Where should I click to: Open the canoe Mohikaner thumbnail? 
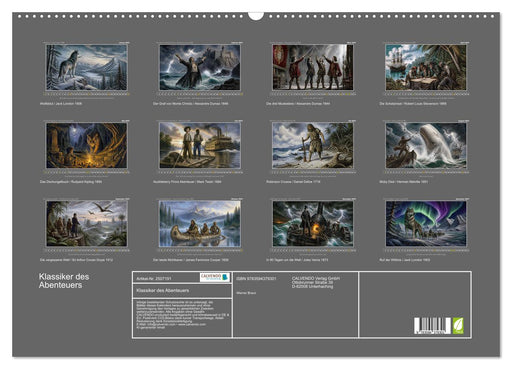[x=200, y=224]
